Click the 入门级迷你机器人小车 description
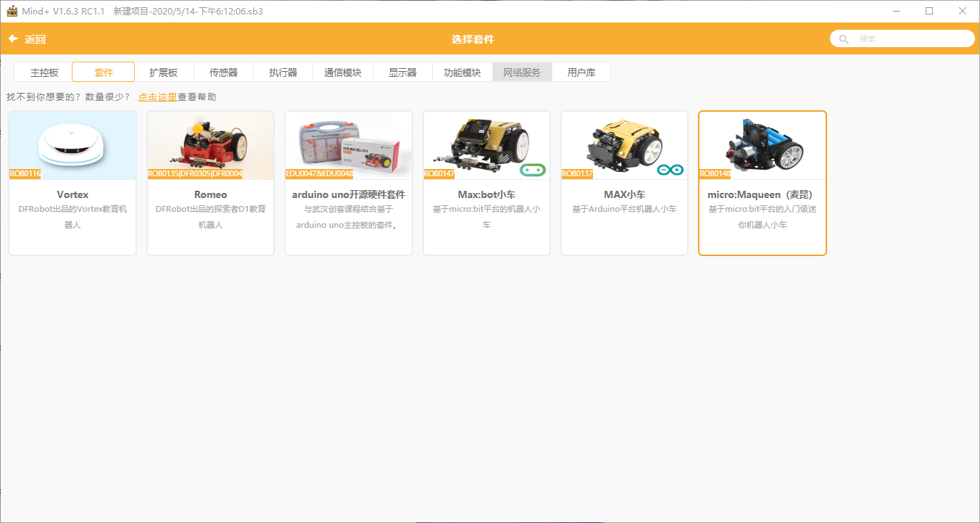The width and height of the screenshot is (980, 523). pos(763,217)
